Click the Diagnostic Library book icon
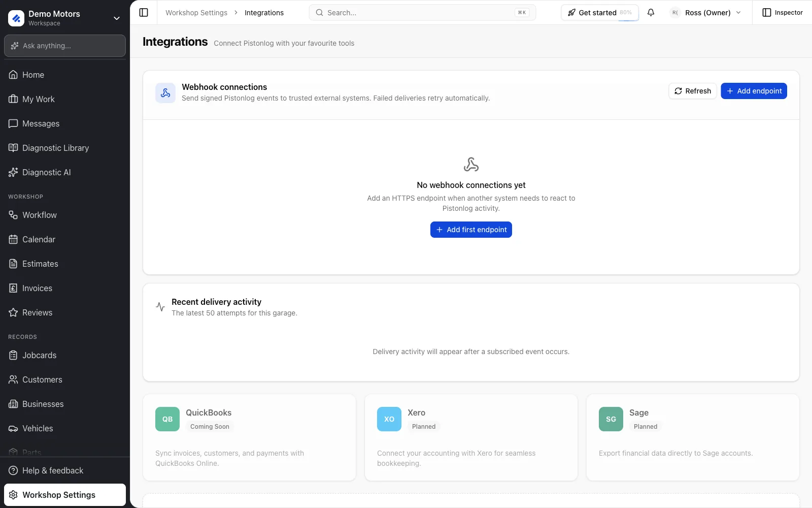Screen dimensions: 812x508 (x=13, y=148)
